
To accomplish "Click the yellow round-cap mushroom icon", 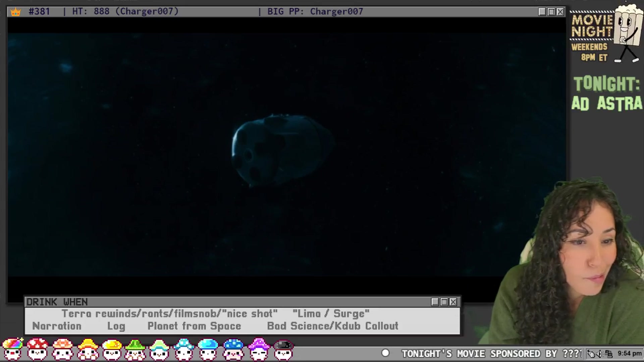I will point(112,349).
